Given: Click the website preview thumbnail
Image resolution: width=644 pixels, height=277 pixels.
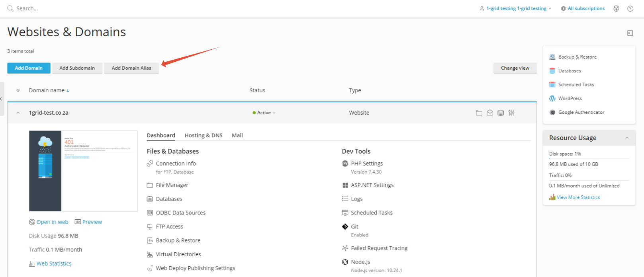Looking at the screenshot, I should [x=83, y=171].
